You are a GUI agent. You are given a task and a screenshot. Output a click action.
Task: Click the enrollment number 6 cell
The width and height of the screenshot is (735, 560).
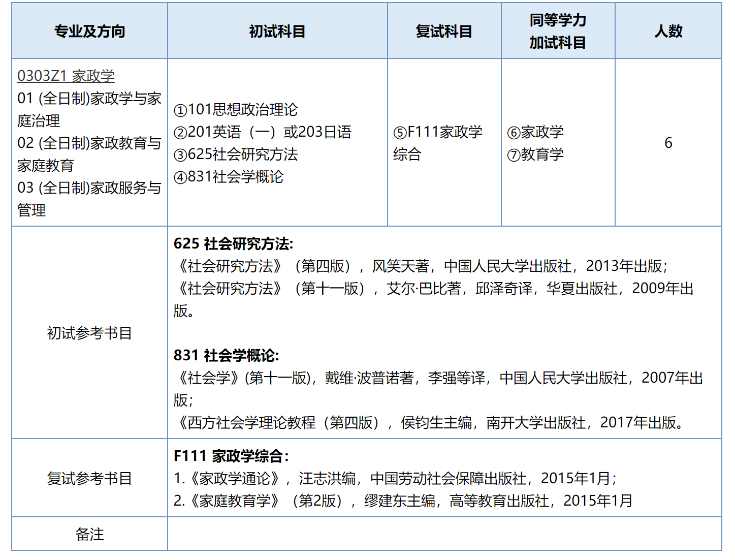[668, 143]
